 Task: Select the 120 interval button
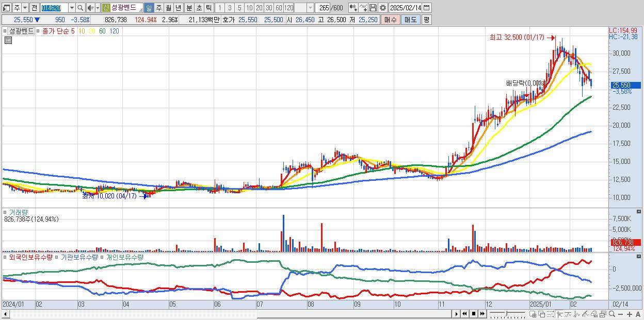click(x=288, y=8)
